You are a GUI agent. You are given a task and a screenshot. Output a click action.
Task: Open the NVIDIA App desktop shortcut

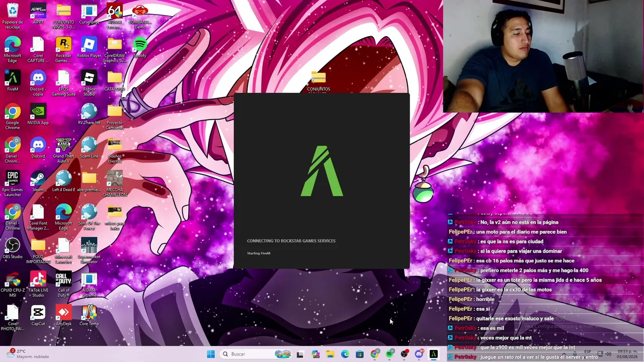coord(38,115)
